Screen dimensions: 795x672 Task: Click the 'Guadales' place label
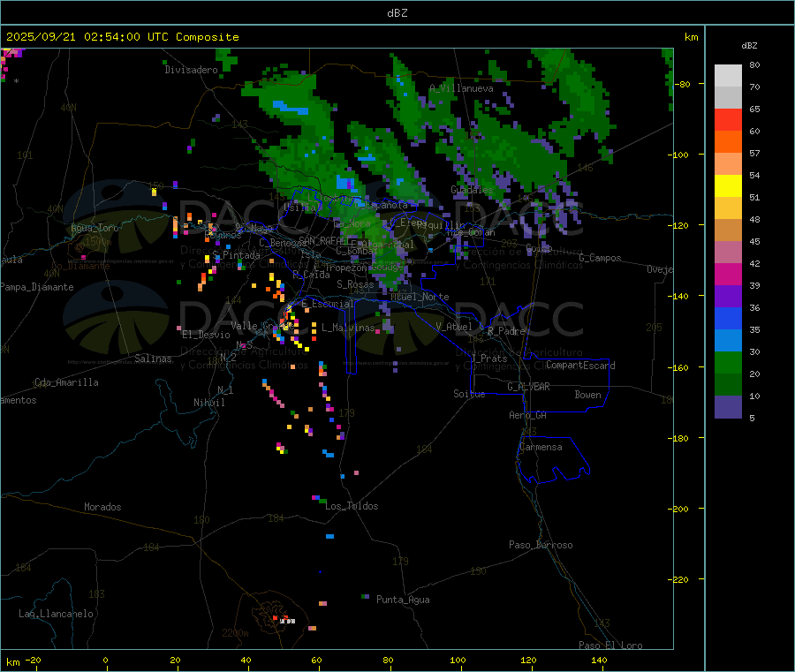(472, 190)
